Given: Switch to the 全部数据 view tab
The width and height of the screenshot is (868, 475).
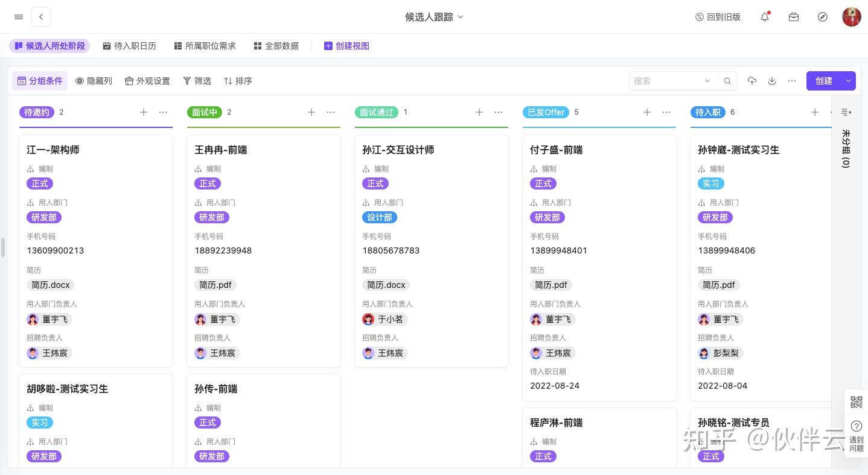Looking at the screenshot, I should (276, 46).
